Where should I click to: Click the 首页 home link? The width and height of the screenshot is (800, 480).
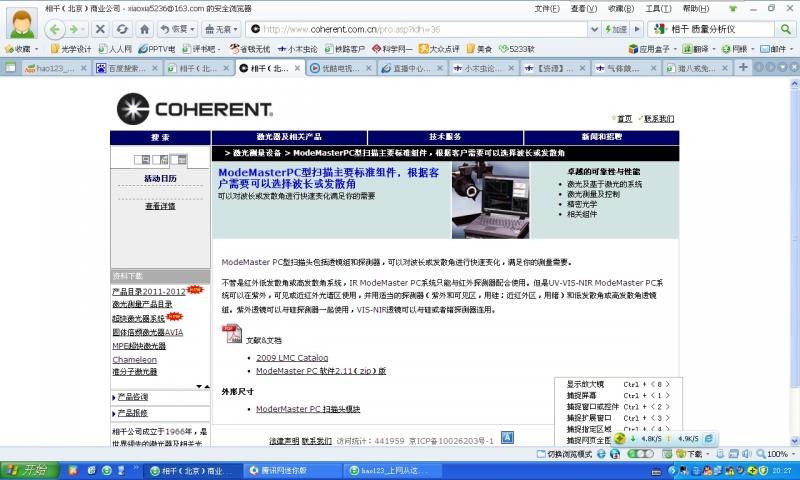[624, 119]
